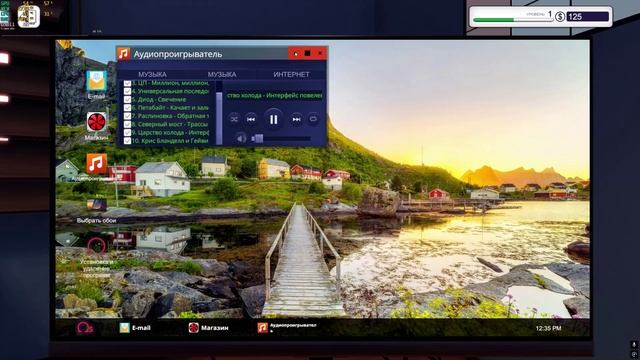Play track "10. Крис Бланделл и Гейви"
Screen dimensions: 640x360
tap(170, 141)
